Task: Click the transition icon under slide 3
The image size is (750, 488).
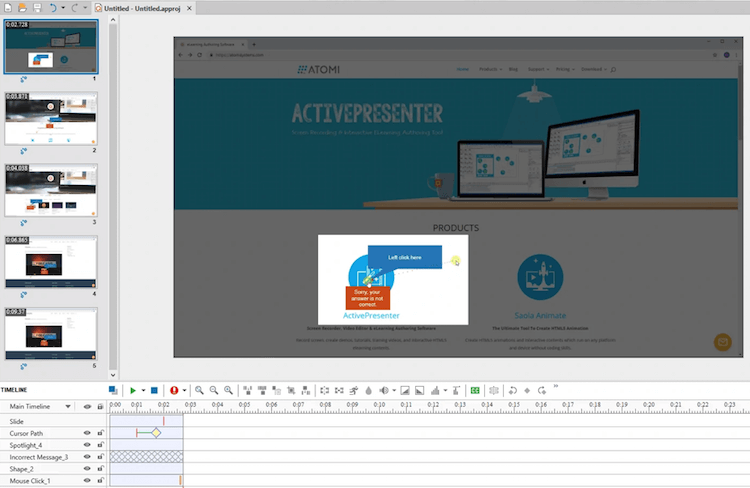Action: (x=23, y=222)
